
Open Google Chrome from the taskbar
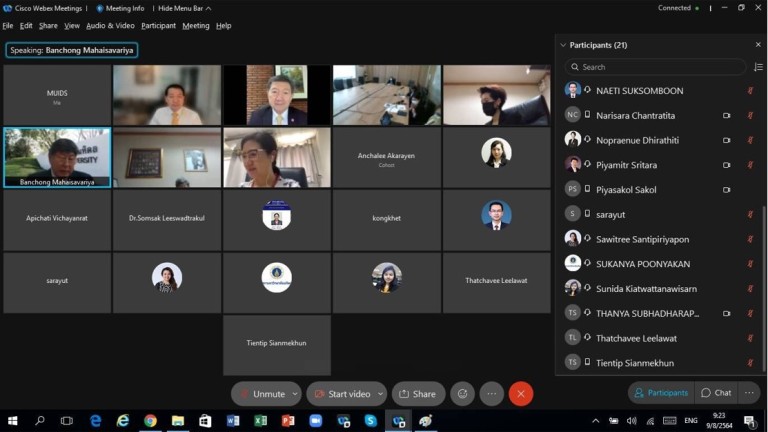coord(150,421)
